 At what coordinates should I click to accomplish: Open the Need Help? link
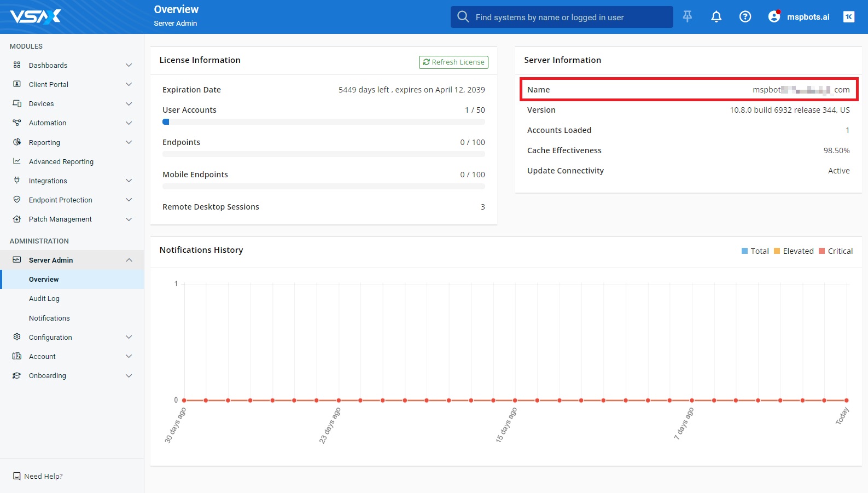point(43,476)
